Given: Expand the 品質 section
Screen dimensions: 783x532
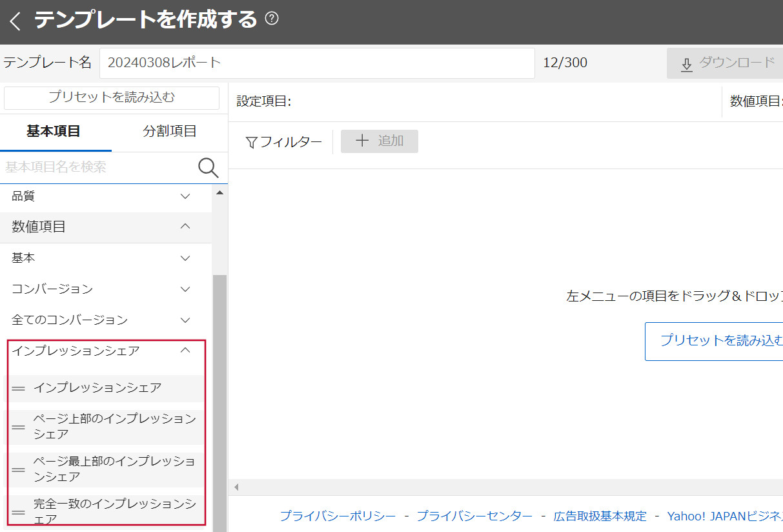Looking at the screenshot, I should point(185,196).
